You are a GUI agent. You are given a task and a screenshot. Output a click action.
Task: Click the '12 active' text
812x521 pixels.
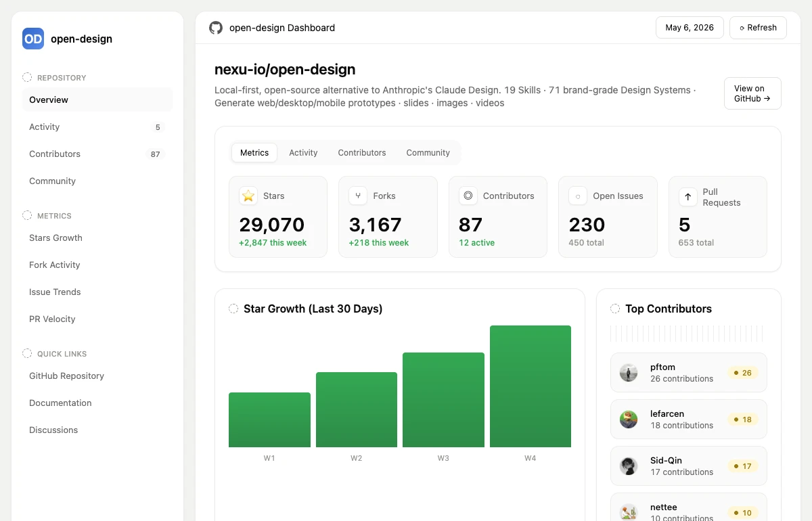(x=476, y=243)
